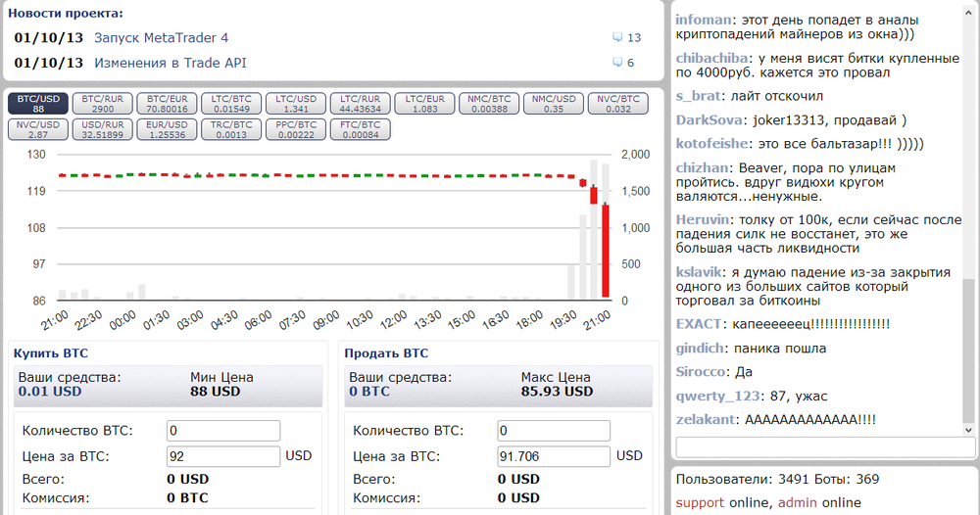Open the 'Изменения в Trade API' news link
The height and width of the screenshot is (515, 980).
170,63
